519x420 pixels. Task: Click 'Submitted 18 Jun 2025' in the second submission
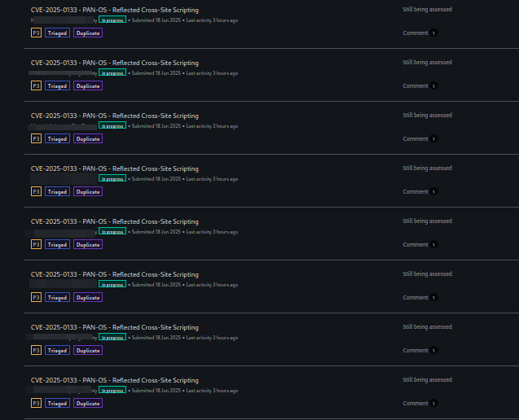coord(156,73)
